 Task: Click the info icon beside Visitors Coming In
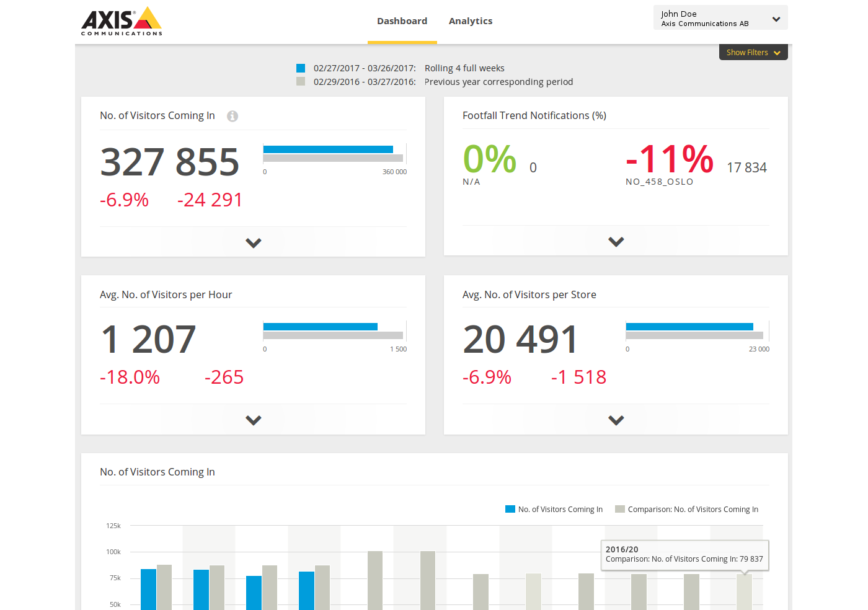pyautogui.click(x=232, y=116)
